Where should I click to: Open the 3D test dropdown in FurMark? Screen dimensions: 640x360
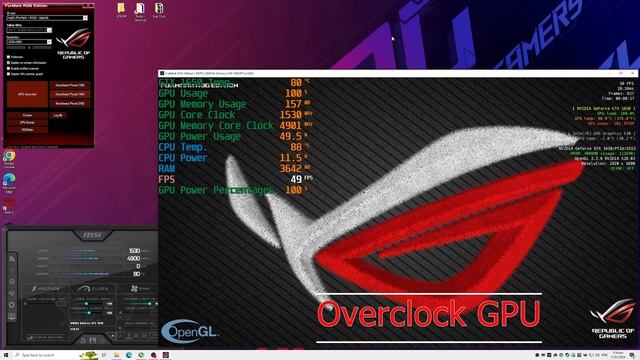47,18
